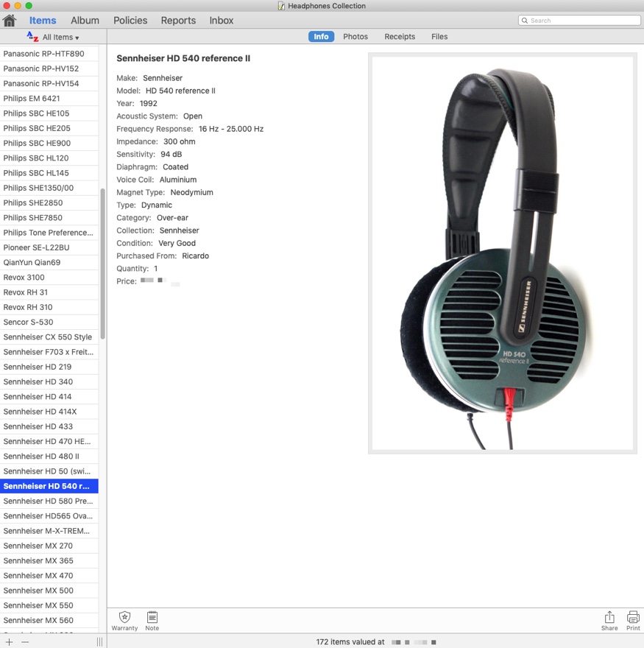Select Sennheiser F703 x Freit... item
This screenshot has width=644, height=648.
(49, 352)
